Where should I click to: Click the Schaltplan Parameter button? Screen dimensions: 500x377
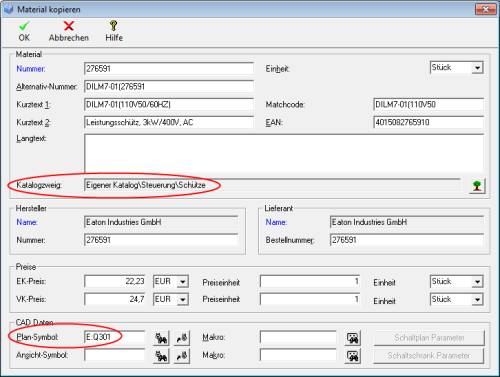(x=429, y=338)
